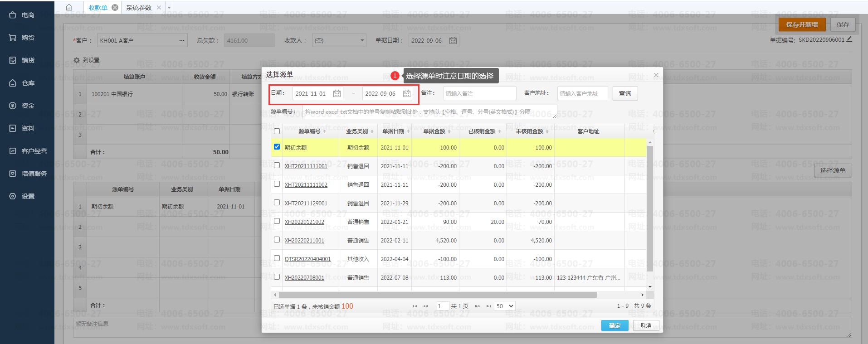Jump to last page in pagination
868x344 pixels.
488,306
